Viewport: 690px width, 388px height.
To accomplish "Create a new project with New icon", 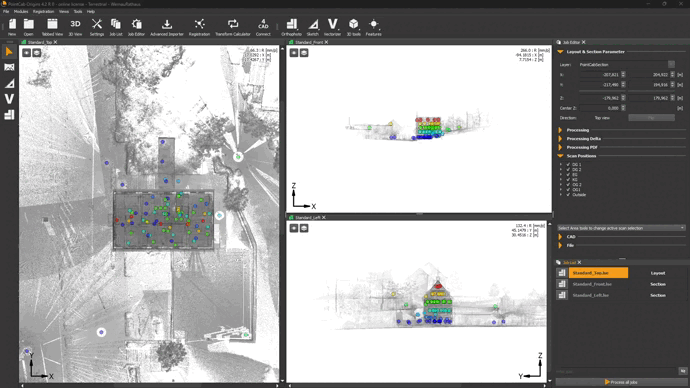I will [x=12, y=26].
